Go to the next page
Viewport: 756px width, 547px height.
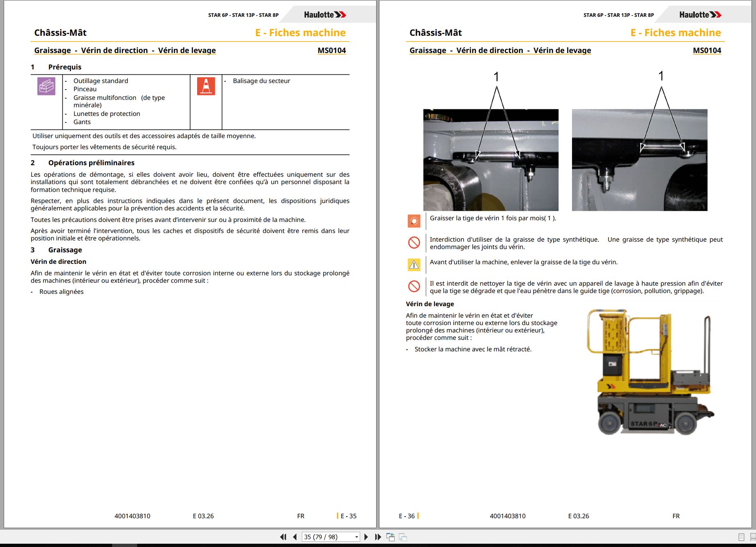coord(366,537)
